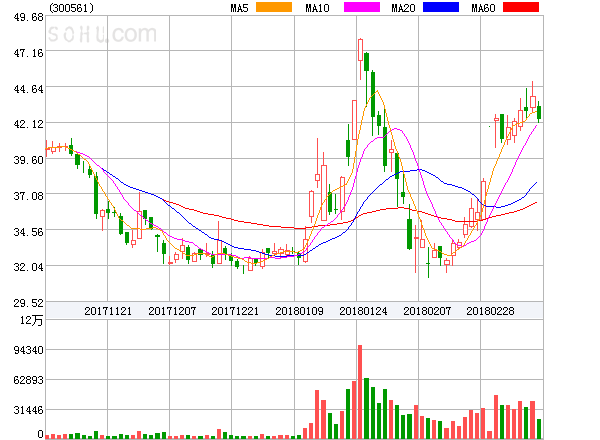Image resolution: width=600 pixels, height=440 pixels.
Task: Click the orange MA5 legend swatch
Action: pos(274,7)
